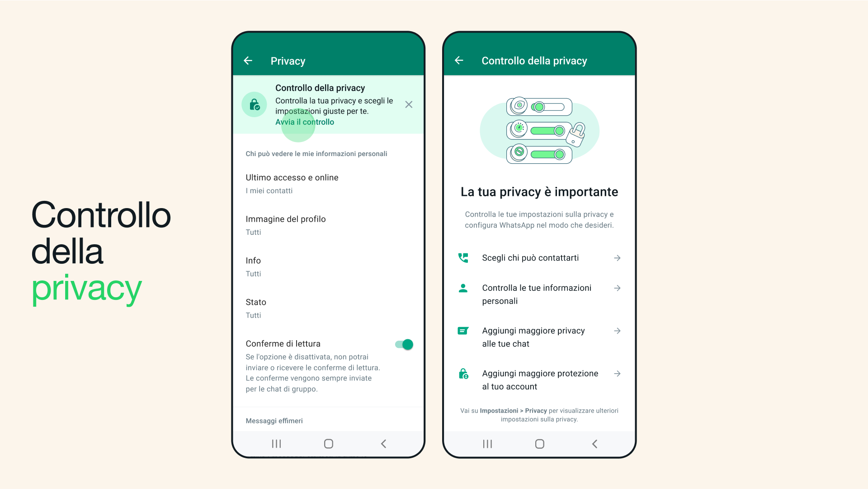Select 'Messaggi effimeri' menu item
The height and width of the screenshot is (489, 868).
coord(274,420)
